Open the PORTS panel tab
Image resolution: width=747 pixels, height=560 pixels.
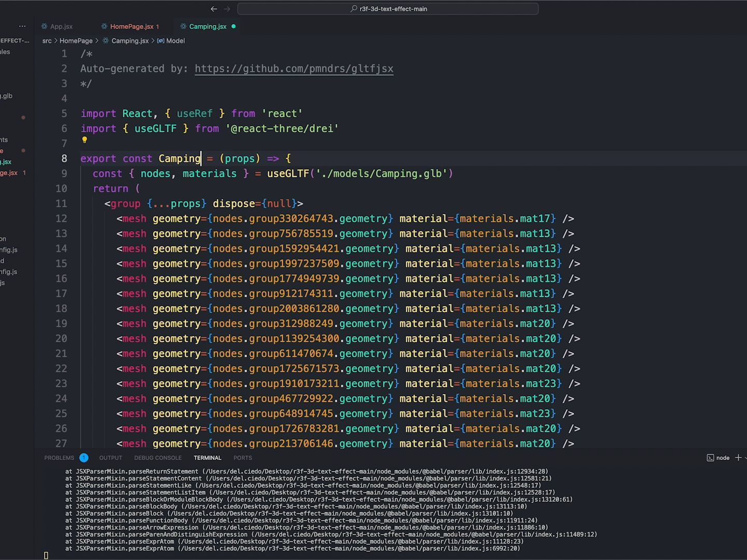click(x=243, y=458)
